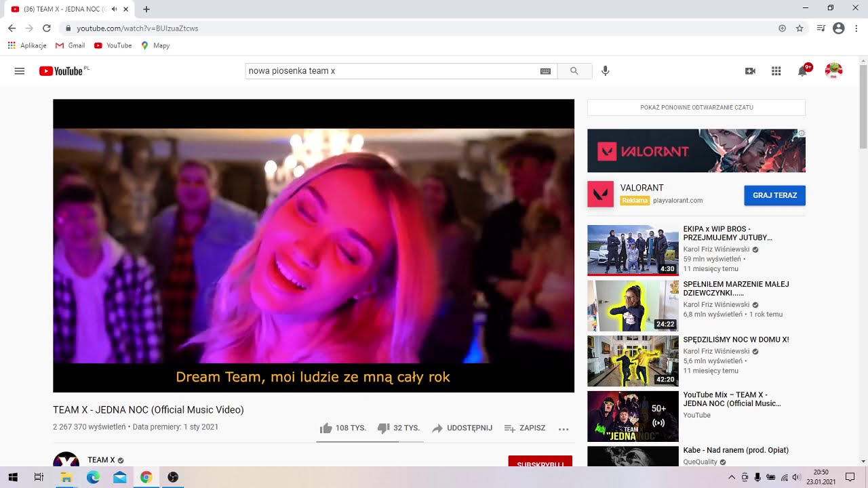Dislike the video with thumbs down
The height and width of the screenshot is (488, 868).
pyautogui.click(x=398, y=428)
